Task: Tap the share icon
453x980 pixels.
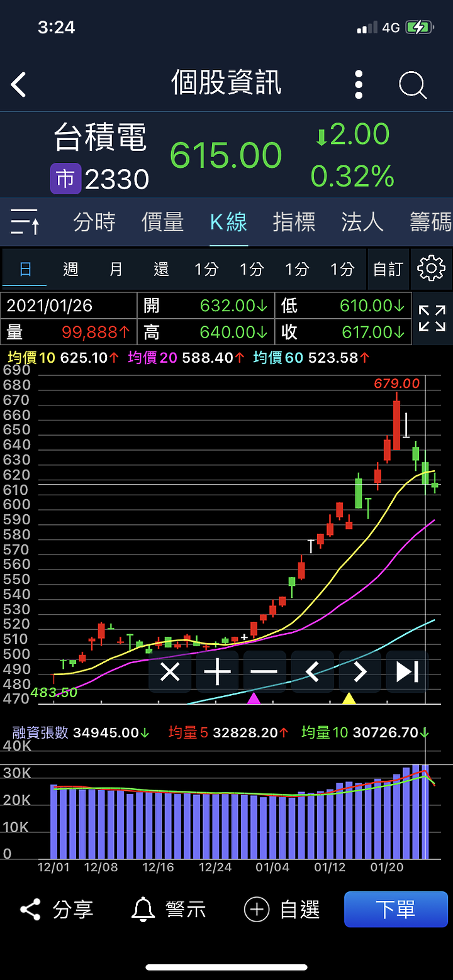Action: pyautogui.click(x=30, y=909)
